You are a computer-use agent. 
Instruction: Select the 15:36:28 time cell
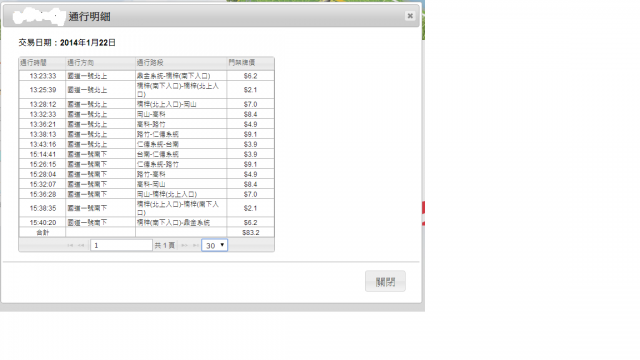tap(42, 194)
